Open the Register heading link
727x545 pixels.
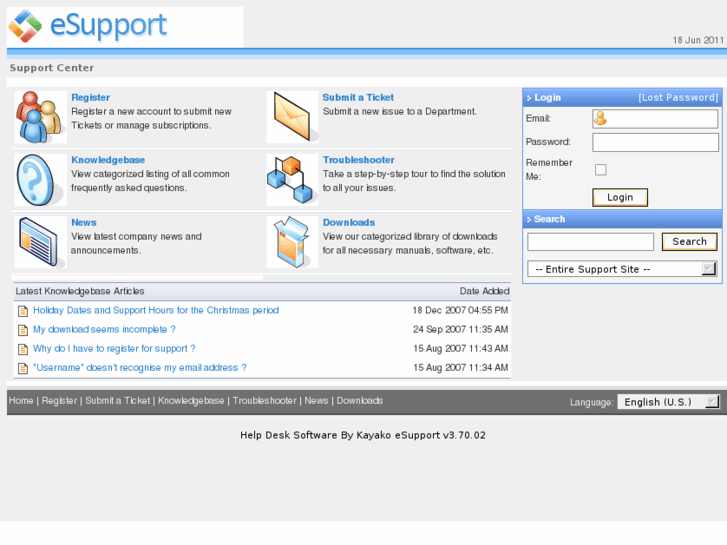[90, 97]
